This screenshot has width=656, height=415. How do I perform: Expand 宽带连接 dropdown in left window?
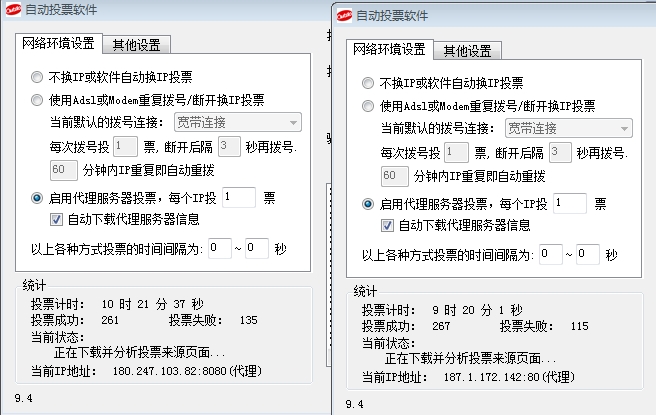(x=238, y=123)
